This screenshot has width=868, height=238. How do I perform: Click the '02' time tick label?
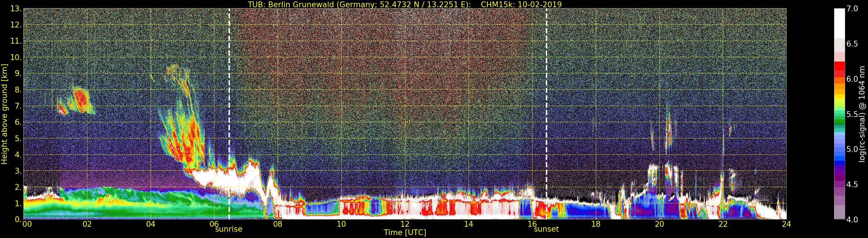click(87, 224)
